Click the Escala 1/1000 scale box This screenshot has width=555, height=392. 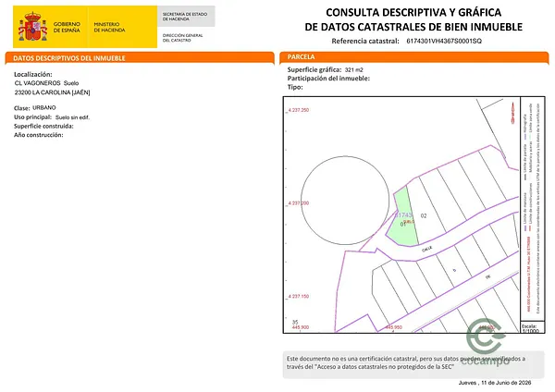[532, 327]
